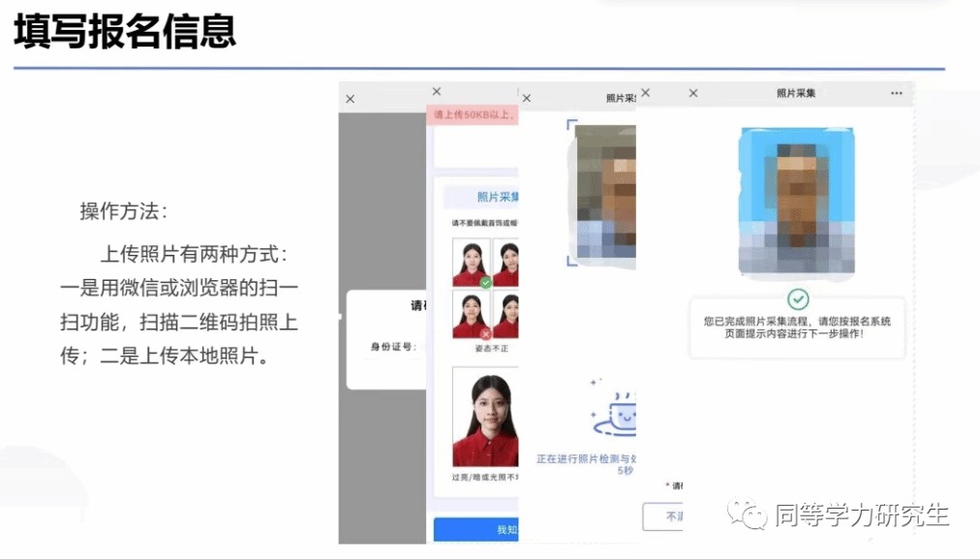Click the green check correct-example icon

point(485,282)
